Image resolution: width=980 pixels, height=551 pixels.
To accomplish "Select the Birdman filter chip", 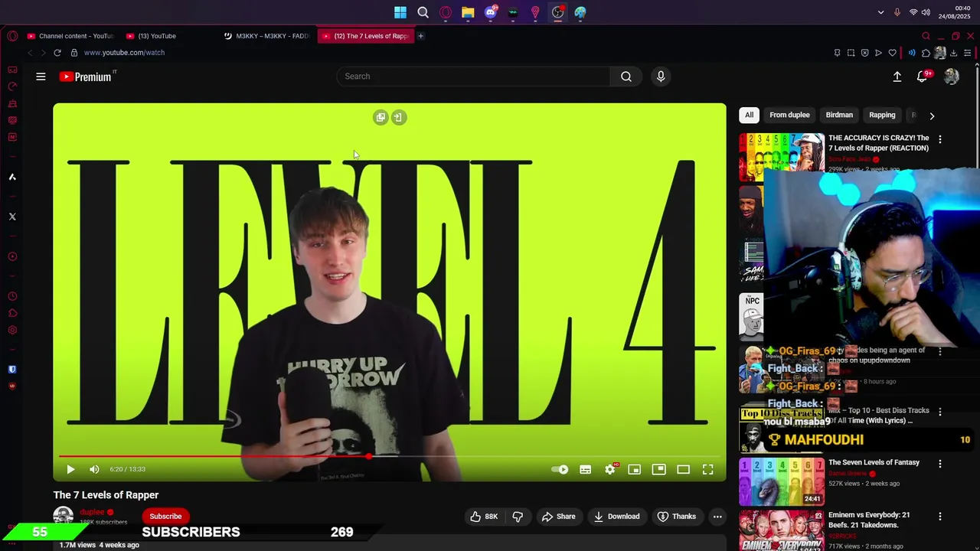I will coord(839,115).
